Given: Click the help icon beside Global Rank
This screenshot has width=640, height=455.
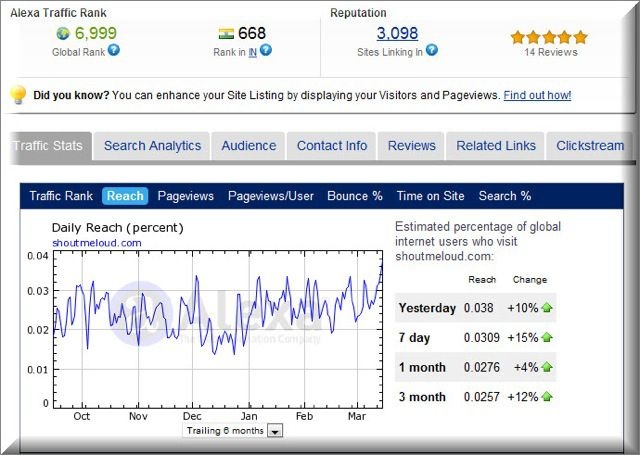Looking at the screenshot, I should pos(114,50).
